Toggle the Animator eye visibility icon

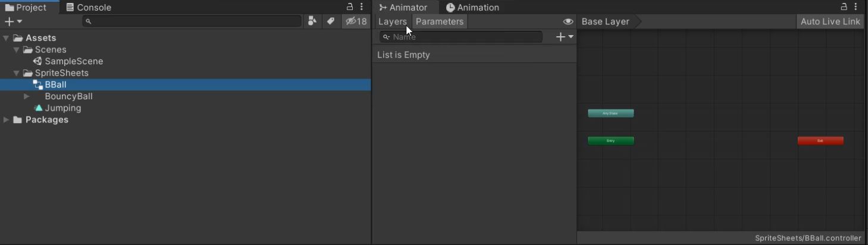click(568, 21)
